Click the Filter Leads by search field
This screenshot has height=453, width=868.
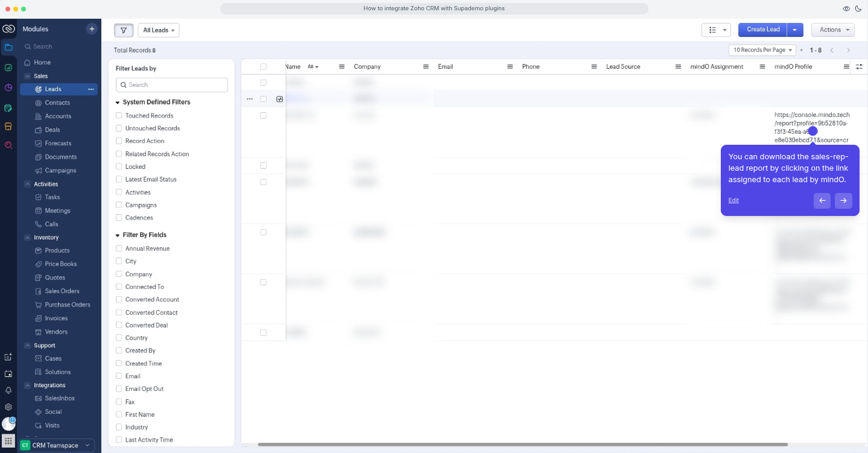172,85
